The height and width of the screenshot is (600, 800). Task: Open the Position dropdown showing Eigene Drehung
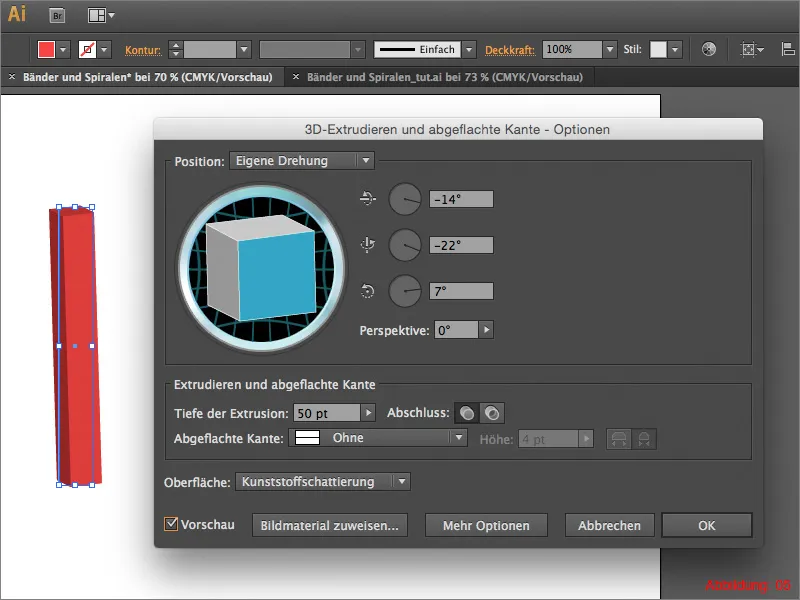(300, 158)
